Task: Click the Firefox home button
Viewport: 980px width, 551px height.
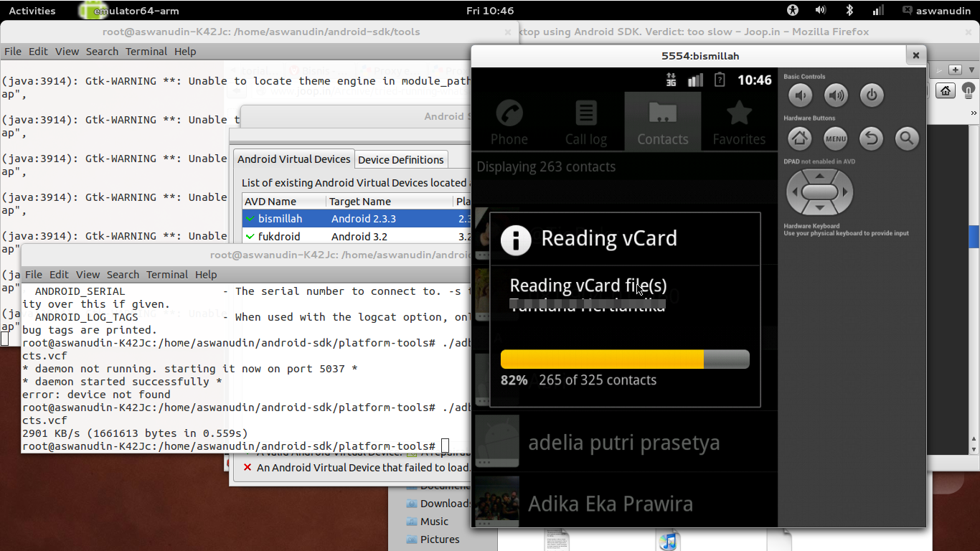Action: click(x=946, y=91)
